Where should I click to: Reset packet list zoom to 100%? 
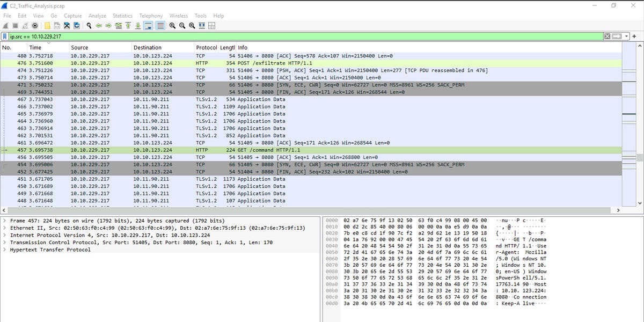(192, 25)
